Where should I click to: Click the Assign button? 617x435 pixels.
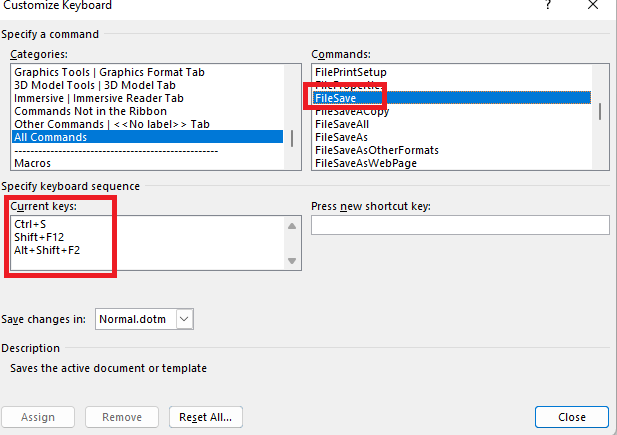click(x=38, y=417)
